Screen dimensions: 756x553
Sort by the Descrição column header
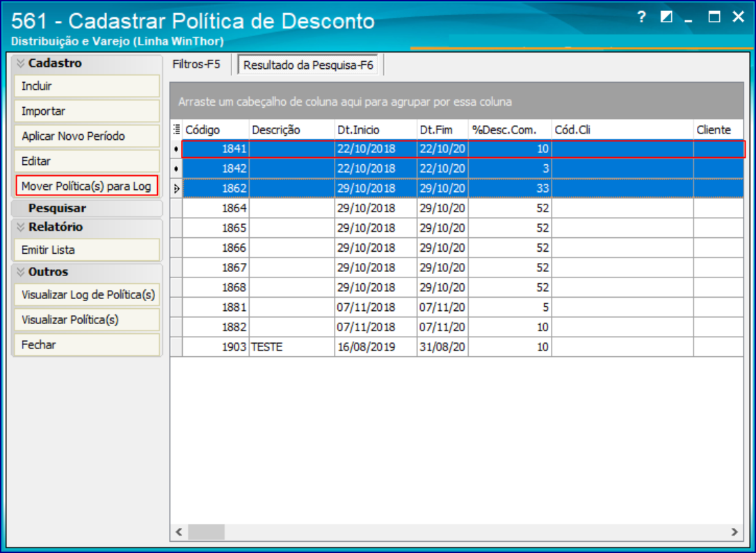291,129
